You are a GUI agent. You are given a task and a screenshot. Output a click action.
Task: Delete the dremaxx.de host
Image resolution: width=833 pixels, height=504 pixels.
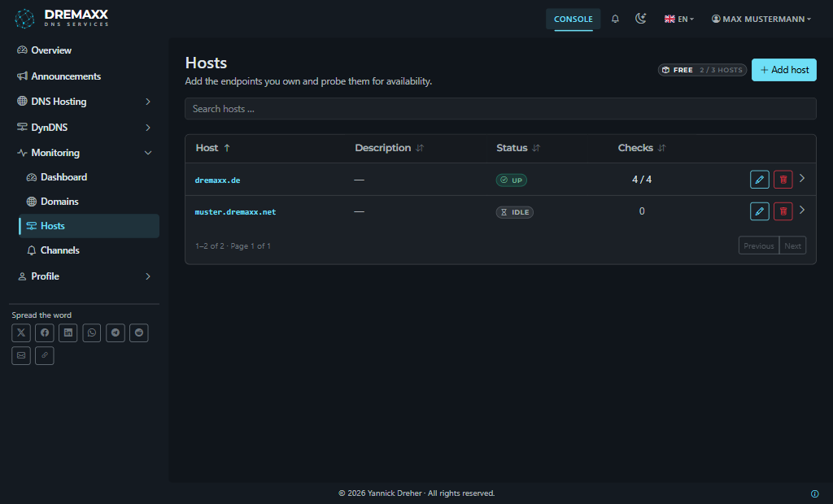pyautogui.click(x=783, y=180)
